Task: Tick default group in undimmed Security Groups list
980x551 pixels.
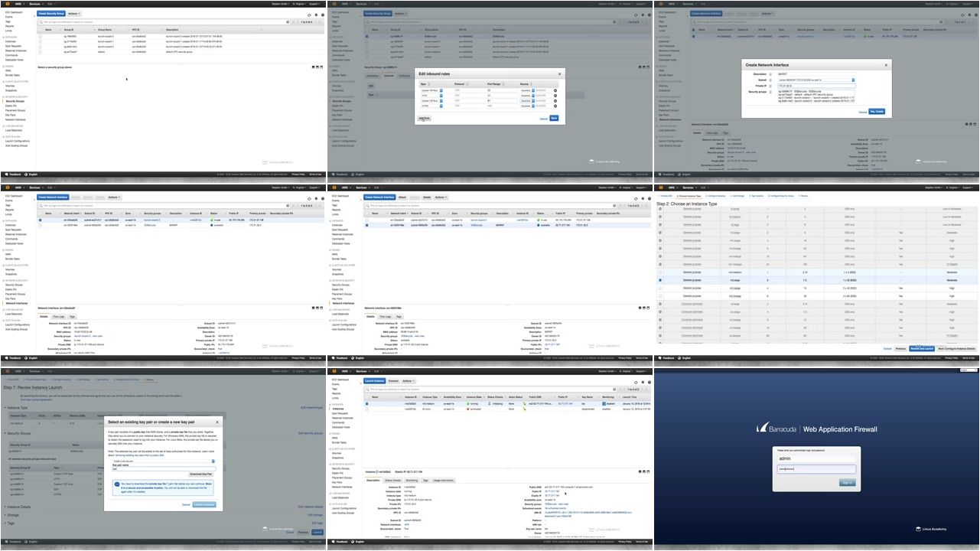Action: pos(40,53)
